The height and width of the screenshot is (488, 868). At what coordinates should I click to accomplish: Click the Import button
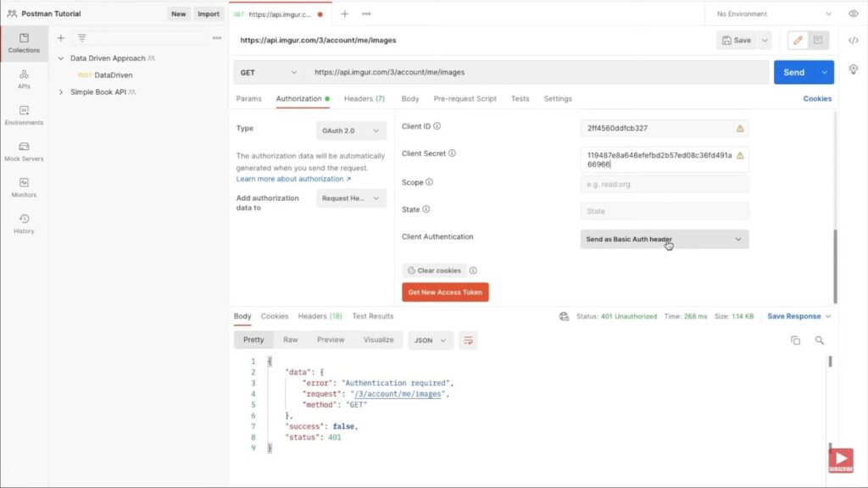coord(209,14)
